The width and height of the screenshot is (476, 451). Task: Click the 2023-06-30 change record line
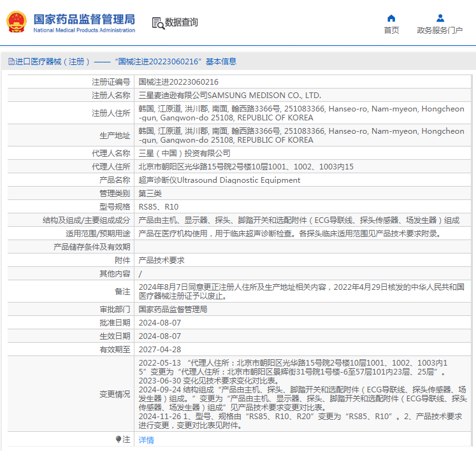click(x=208, y=380)
